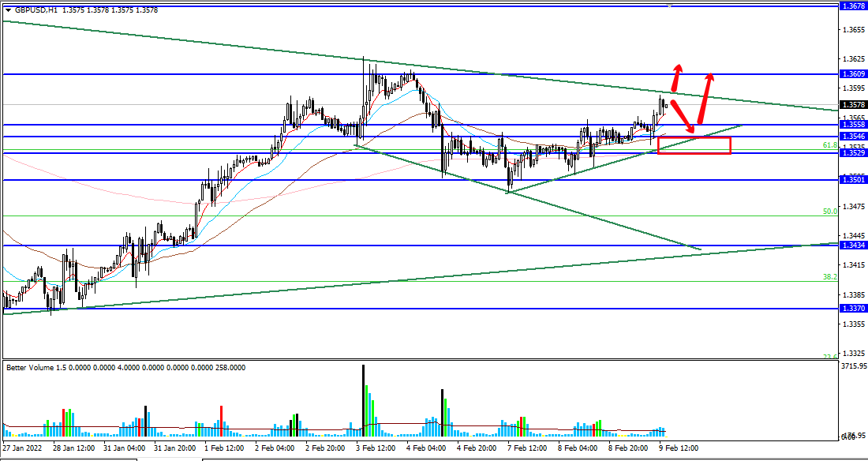This screenshot has height=461, width=868.
Task: Select the red downward arrow near 1.3558
Action: click(683, 115)
